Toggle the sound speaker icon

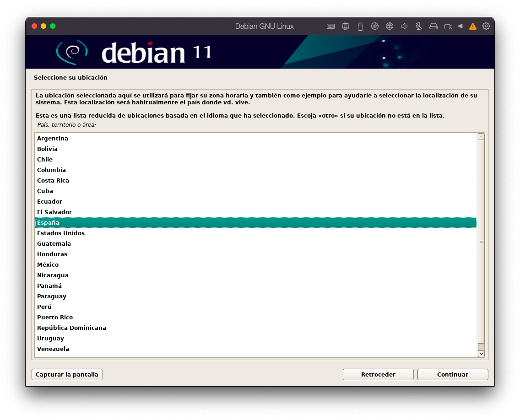[x=404, y=27]
